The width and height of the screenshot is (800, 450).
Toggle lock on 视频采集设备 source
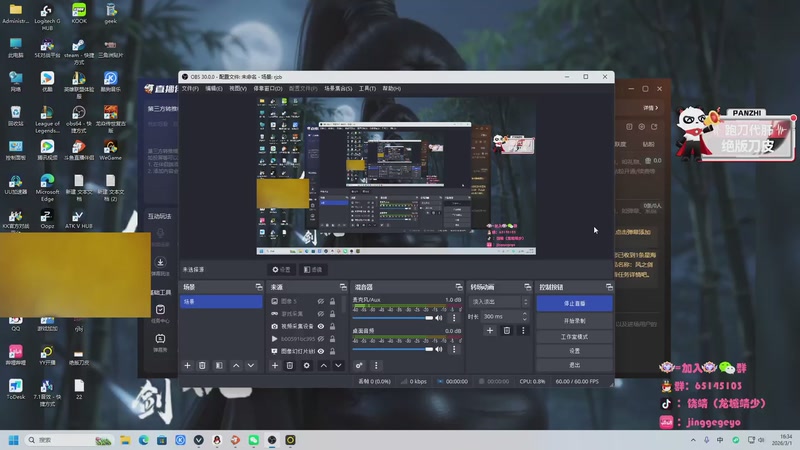tap(332, 327)
